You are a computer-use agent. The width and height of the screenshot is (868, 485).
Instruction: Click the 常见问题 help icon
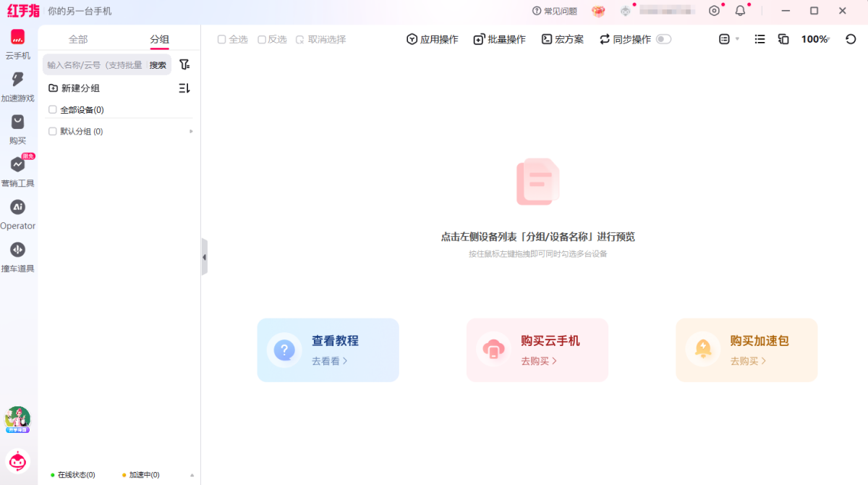tap(537, 11)
